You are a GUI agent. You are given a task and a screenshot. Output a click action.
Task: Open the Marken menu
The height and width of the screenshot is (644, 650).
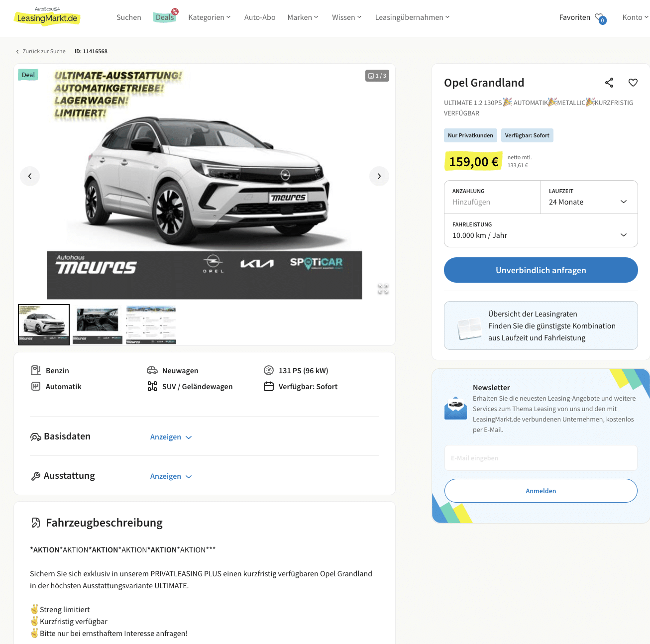[303, 17]
